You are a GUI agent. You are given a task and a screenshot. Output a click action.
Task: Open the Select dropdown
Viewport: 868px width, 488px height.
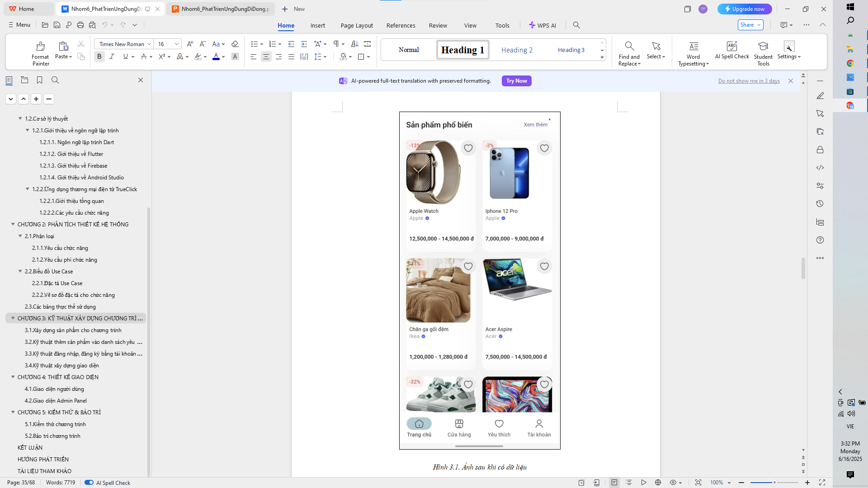click(656, 50)
